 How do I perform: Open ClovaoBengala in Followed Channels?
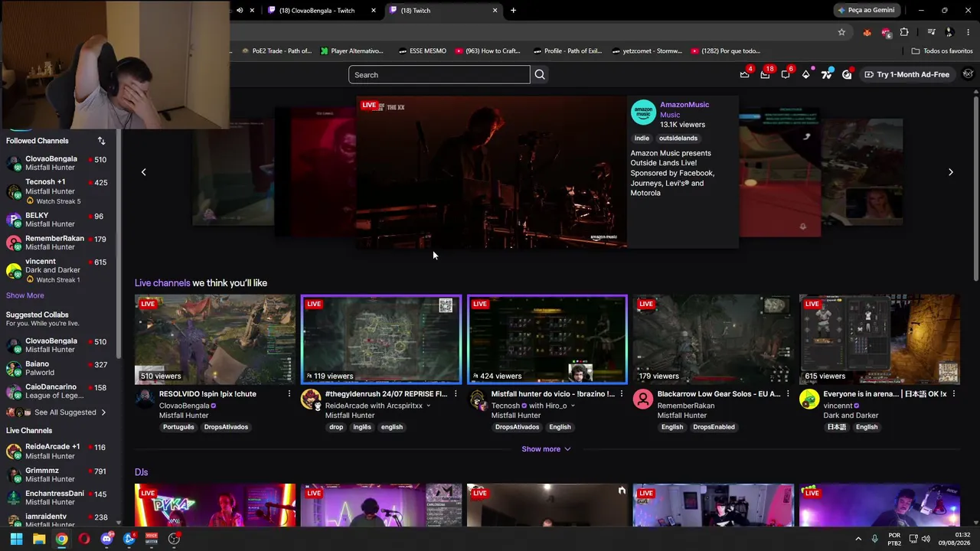coord(57,163)
